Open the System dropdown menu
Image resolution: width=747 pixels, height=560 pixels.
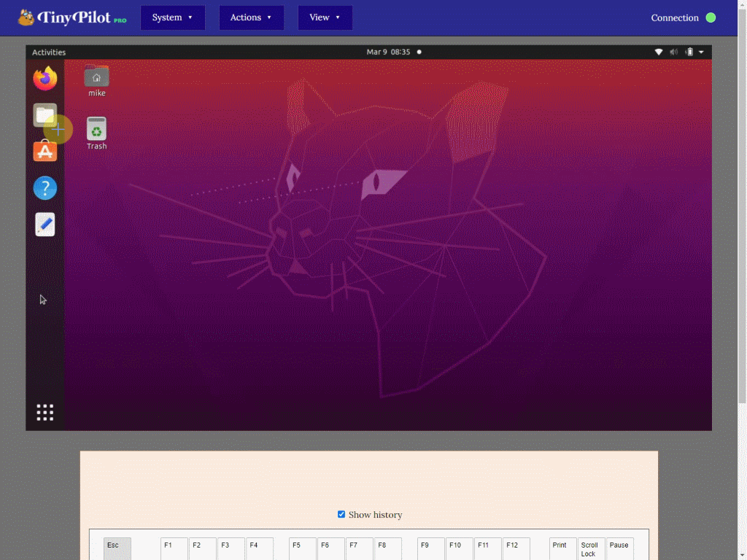tap(172, 17)
